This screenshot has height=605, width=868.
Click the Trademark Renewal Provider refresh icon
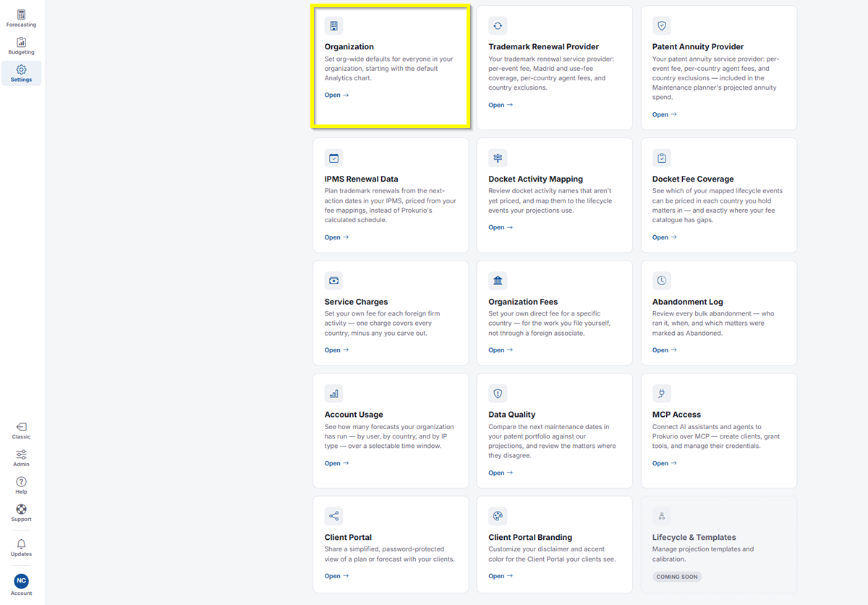[x=498, y=26]
